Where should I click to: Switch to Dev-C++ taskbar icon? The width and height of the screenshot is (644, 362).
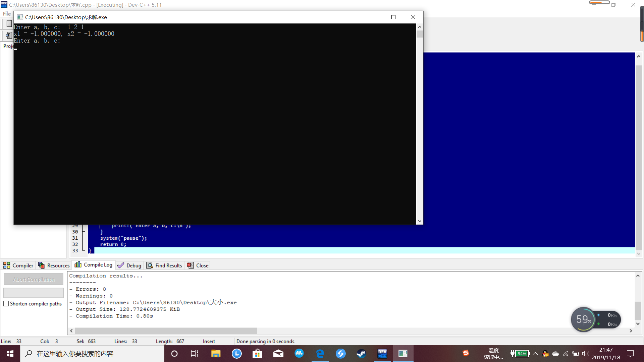pos(382,354)
